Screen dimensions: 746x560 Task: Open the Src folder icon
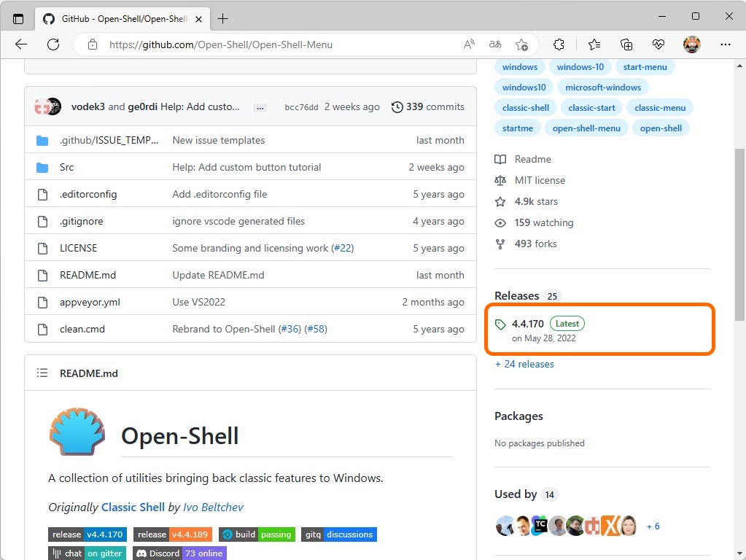coord(42,166)
